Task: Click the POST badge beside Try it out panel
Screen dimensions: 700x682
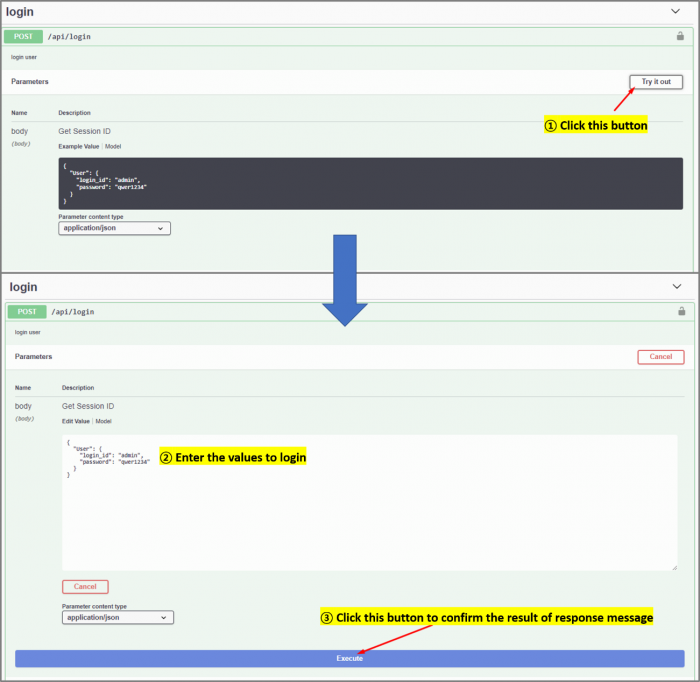Action: tap(24, 36)
